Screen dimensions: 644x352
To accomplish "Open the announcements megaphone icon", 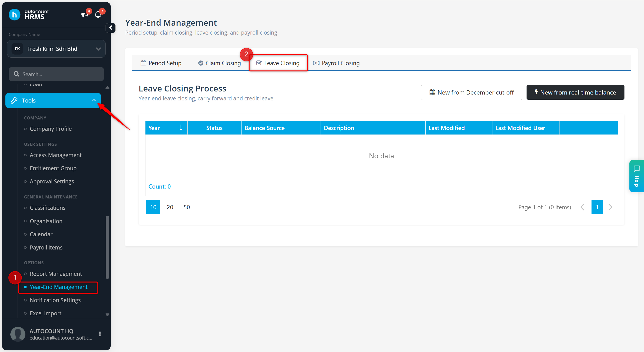I will [85, 15].
